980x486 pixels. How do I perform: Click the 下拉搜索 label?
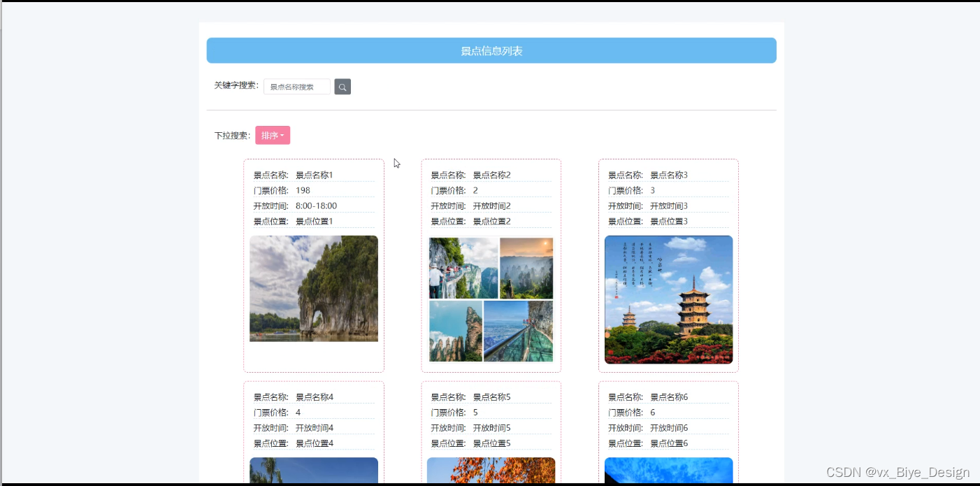pyautogui.click(x=232, y=136)
